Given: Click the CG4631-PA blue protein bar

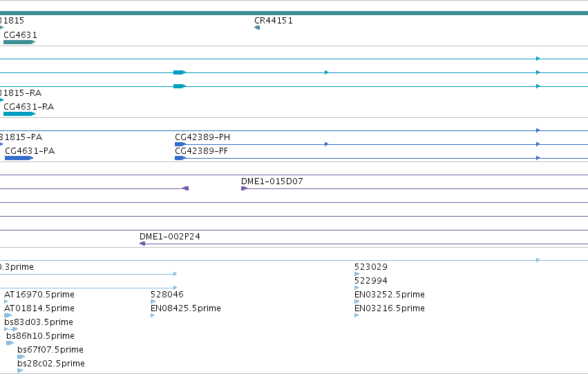Looking at the screenshot, I should pos(19,158).
